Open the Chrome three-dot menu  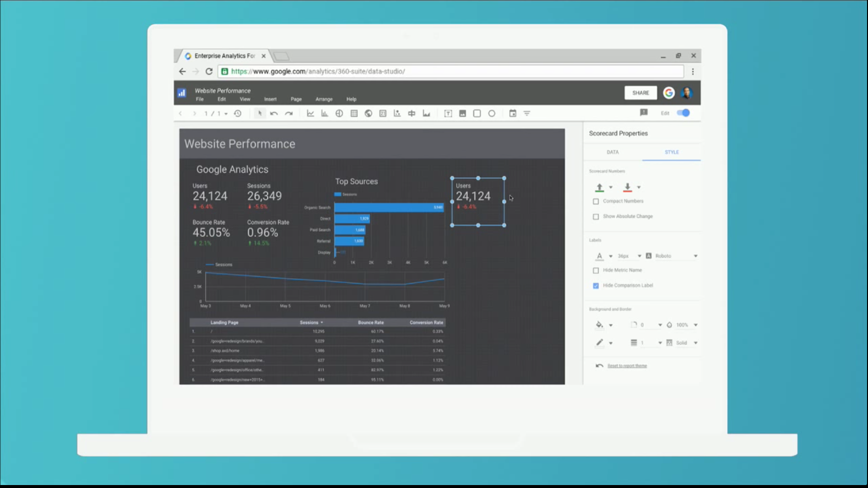(693, 71)
